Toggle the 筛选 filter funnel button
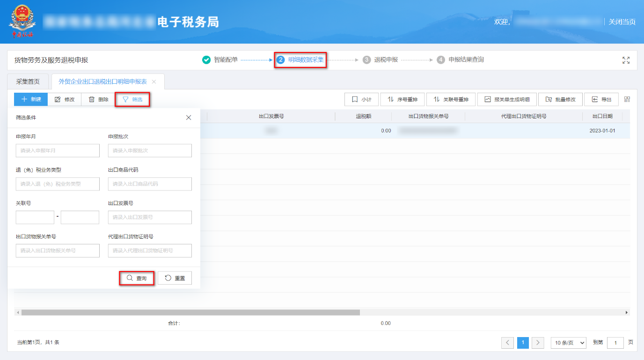The width and height of the screenshot is (644, 360). 132,99
